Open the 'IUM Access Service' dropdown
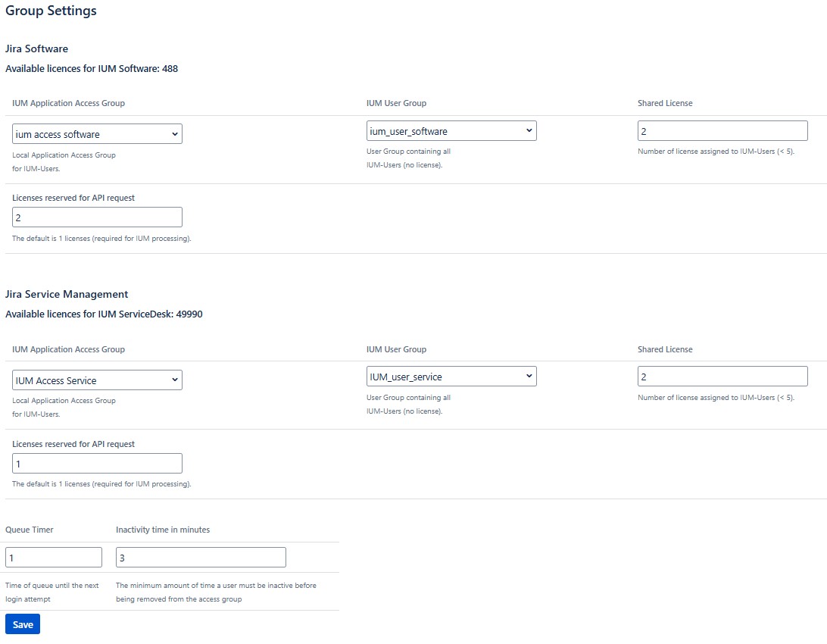Viewport: 827px width, 644px height. [x=97, y=380]
